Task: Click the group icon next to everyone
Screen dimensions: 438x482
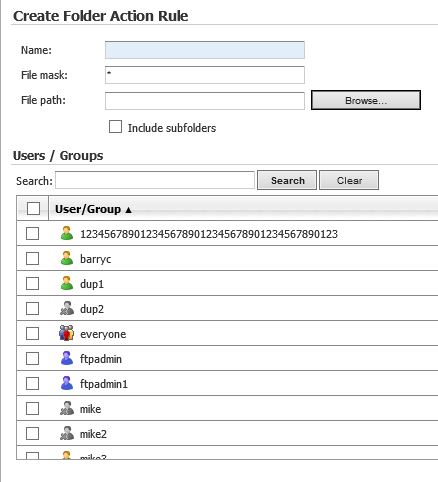Action: 66,333
